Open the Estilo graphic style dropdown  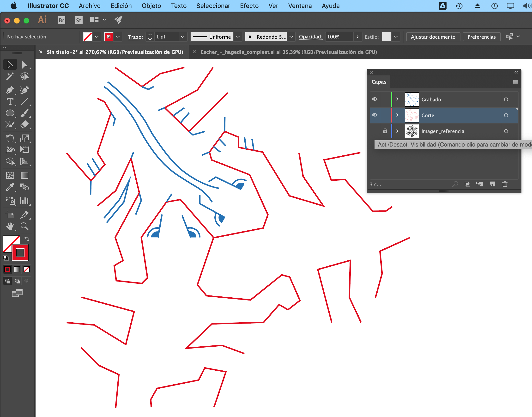click(396, 37)
